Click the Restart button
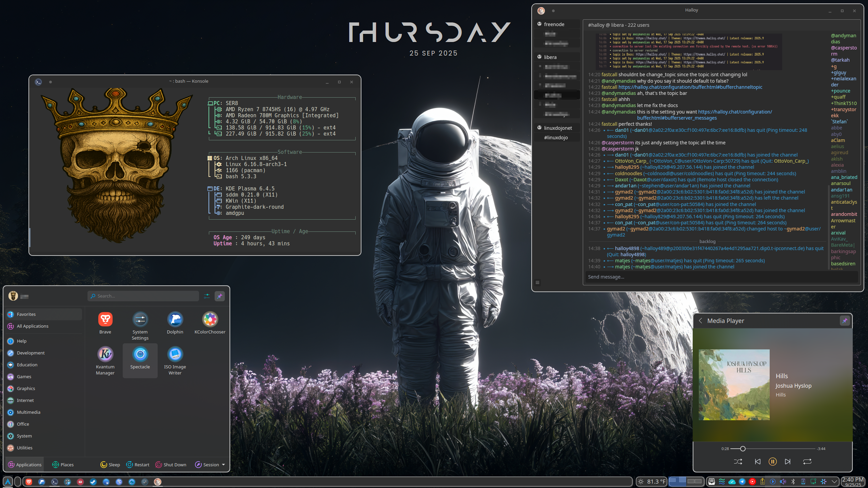868x488 pixels. point(138,465)
